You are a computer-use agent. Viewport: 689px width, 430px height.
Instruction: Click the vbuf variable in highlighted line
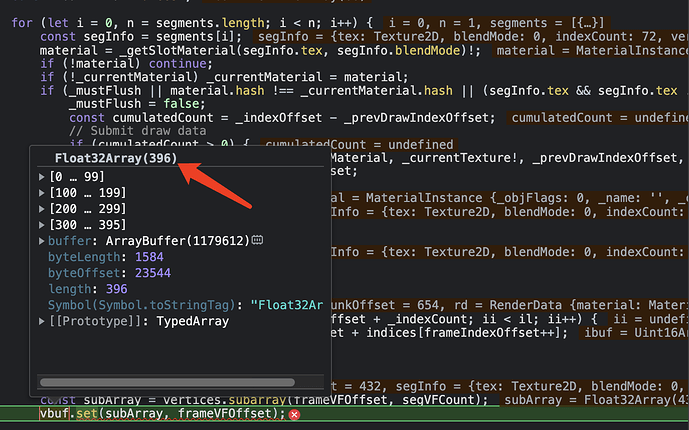coord(54,414)
